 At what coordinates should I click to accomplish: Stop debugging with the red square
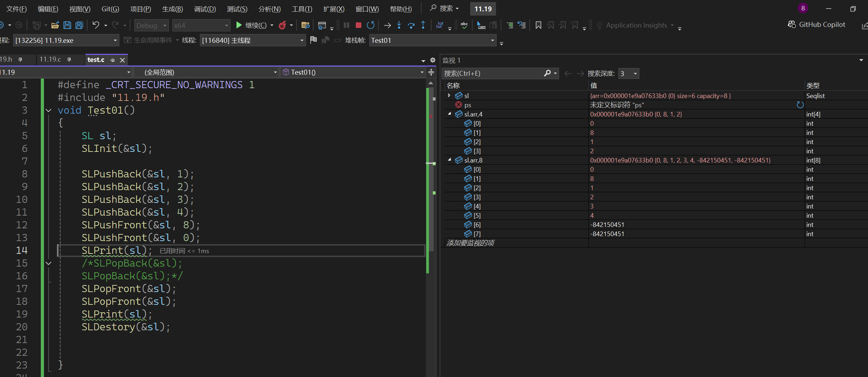click(359, 25)
